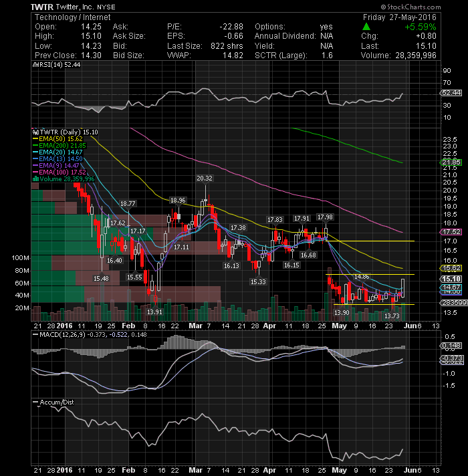Viewport: 468px width, 476px height.
Task: Click the 14.86 price label in May
Action: (x=362, y=277)
